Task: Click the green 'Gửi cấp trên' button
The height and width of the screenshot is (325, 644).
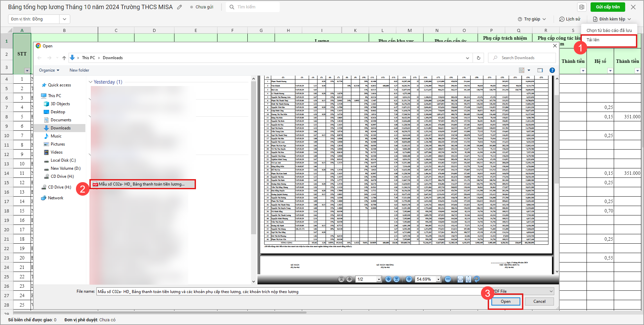Action: click(608, 7)
